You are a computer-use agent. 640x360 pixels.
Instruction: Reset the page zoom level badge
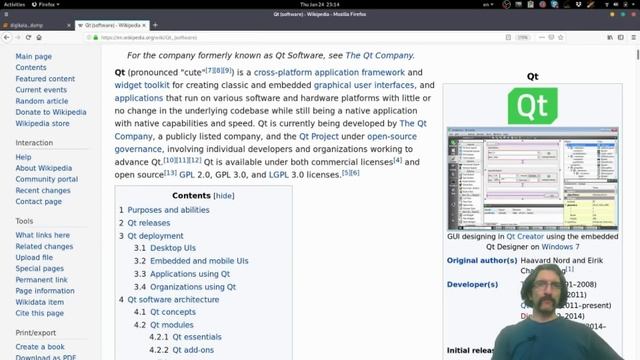pyautogui.click(x=522, y=37)
